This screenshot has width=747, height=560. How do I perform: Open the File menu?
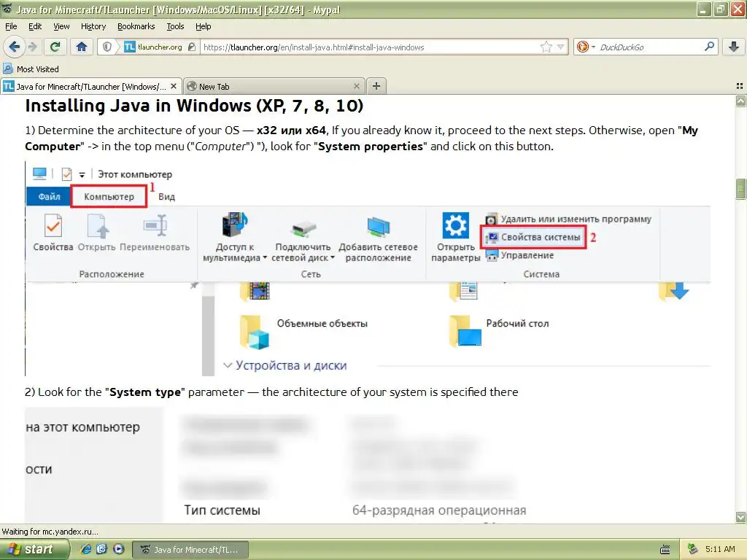11,26
